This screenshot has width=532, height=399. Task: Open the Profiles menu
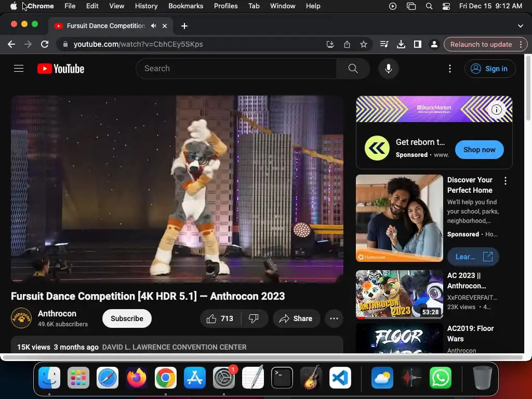(225, 6)
